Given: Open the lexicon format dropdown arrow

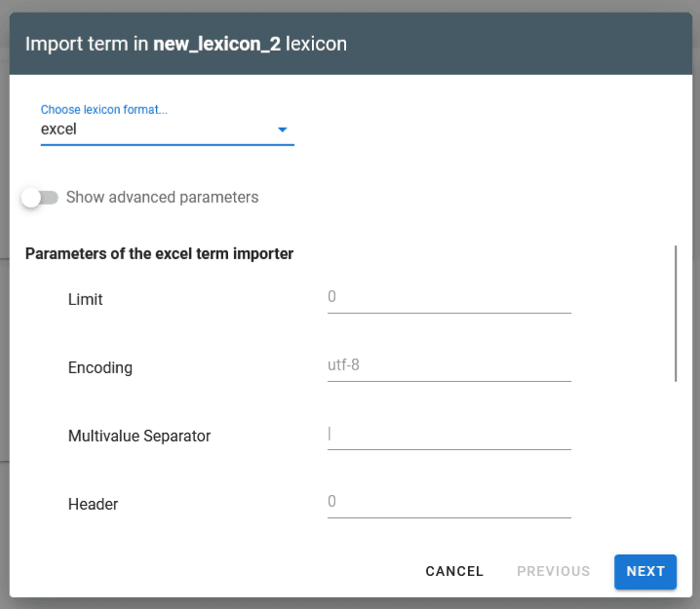Looking at the screenshot, I should pyautogui.click(x=282, y=130).
